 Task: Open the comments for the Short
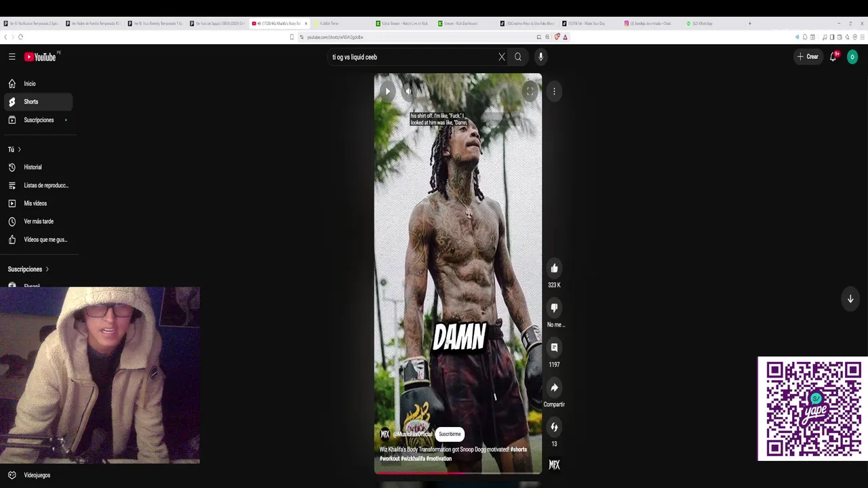coord(554,348)
